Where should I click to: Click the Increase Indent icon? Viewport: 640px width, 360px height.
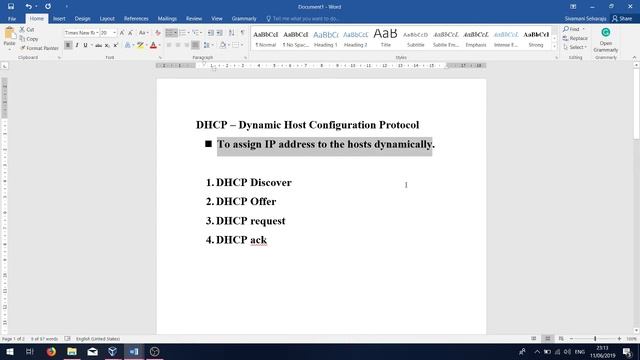(220, 33)
